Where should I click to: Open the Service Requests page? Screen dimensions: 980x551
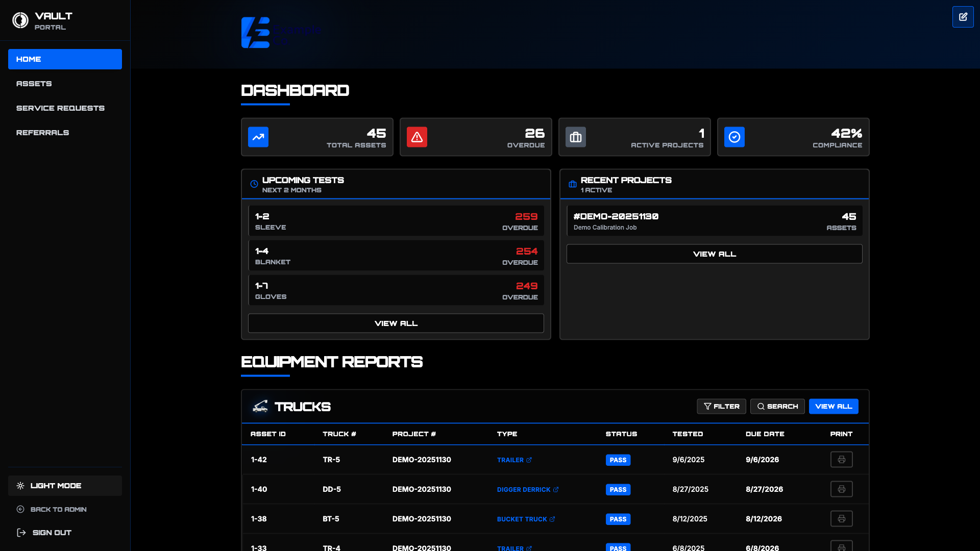[x=60, y=108]
